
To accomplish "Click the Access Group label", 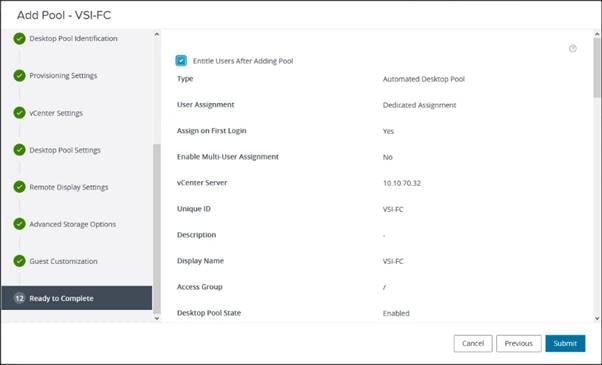I will (x=200, y=287).
